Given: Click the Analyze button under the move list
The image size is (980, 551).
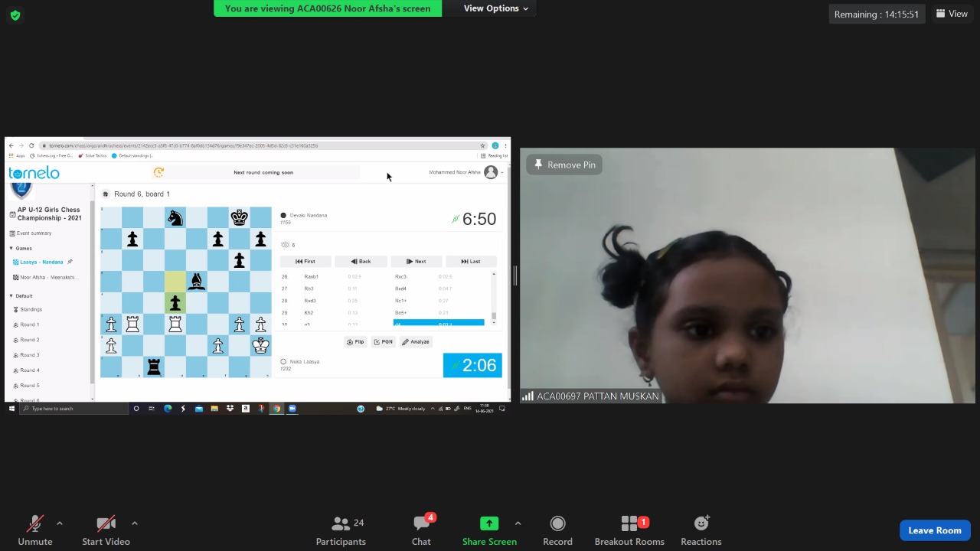Looking at the screenshot, I should point(416,342).
